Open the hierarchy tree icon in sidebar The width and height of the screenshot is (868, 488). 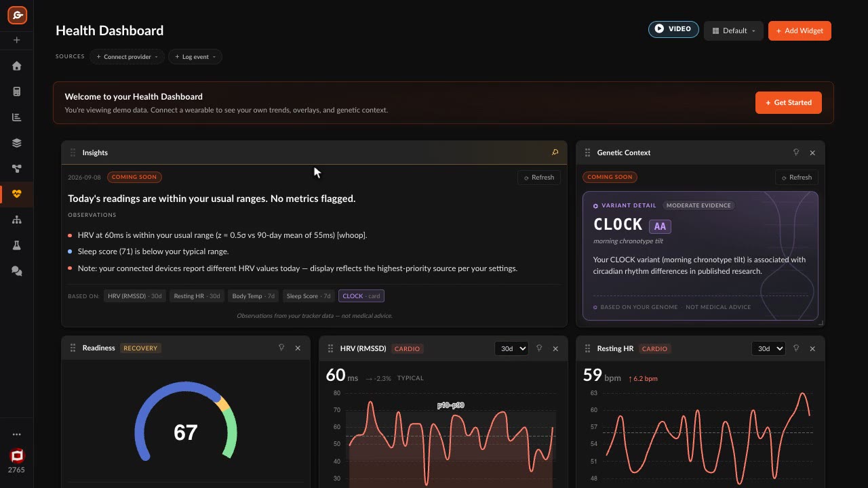(x=17, y=220)
